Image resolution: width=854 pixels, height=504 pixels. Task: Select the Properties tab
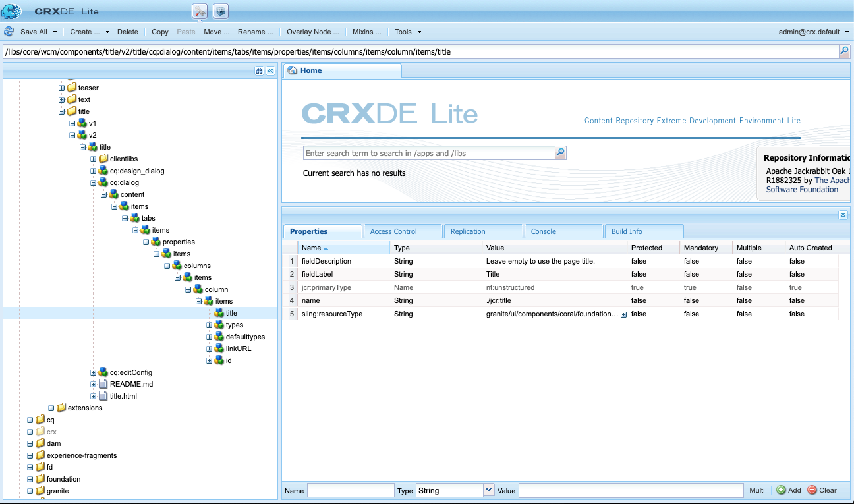coord(322,231)
